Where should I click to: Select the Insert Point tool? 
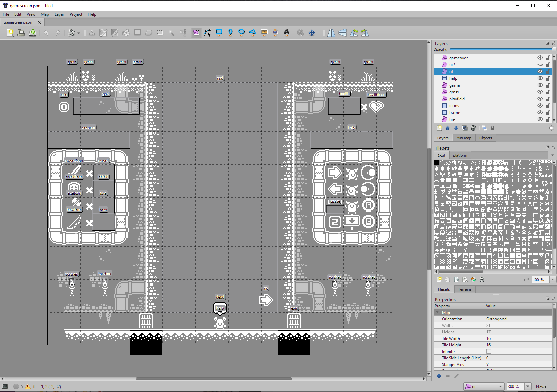(230, 33)
